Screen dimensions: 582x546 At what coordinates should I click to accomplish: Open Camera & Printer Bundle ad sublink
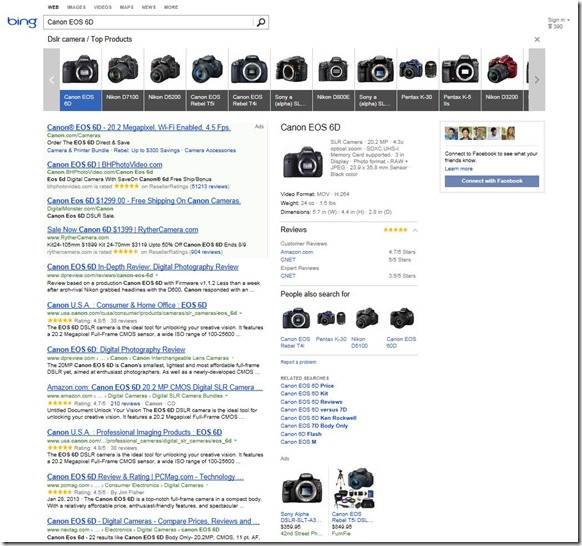[x=78, y=150]
